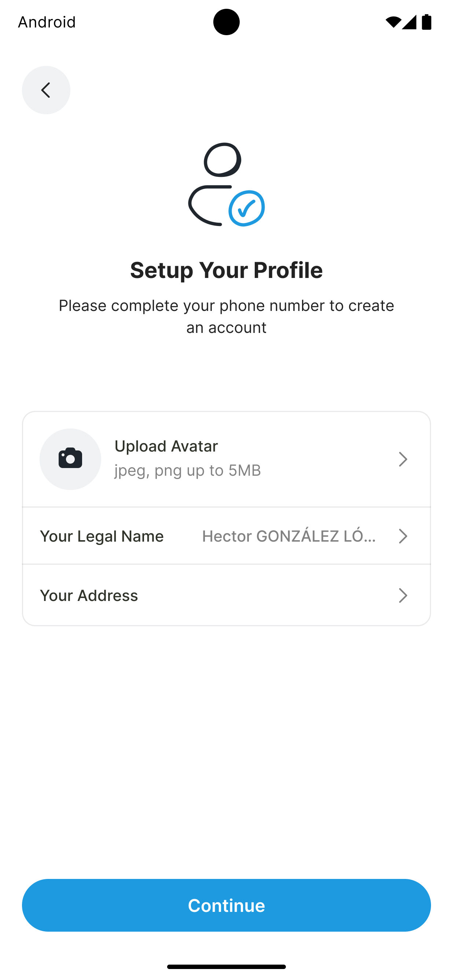Tap the profile person illustration
453x980 pixels.
pos(215,184)
